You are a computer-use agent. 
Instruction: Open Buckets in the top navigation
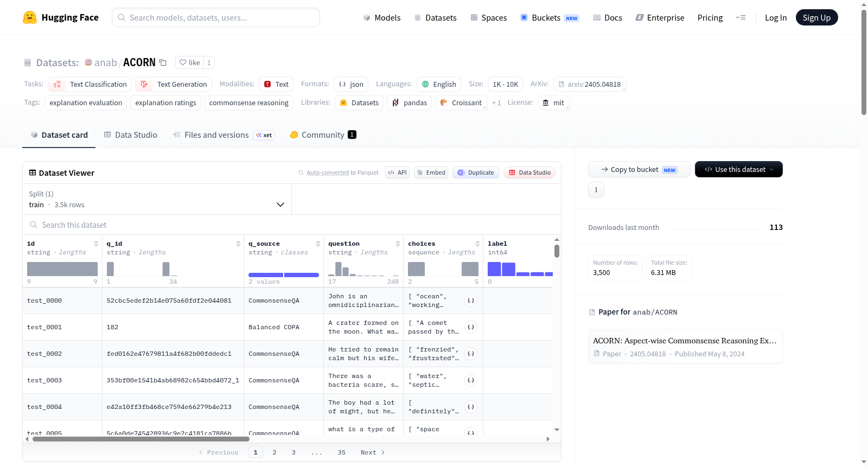[550, 17]
